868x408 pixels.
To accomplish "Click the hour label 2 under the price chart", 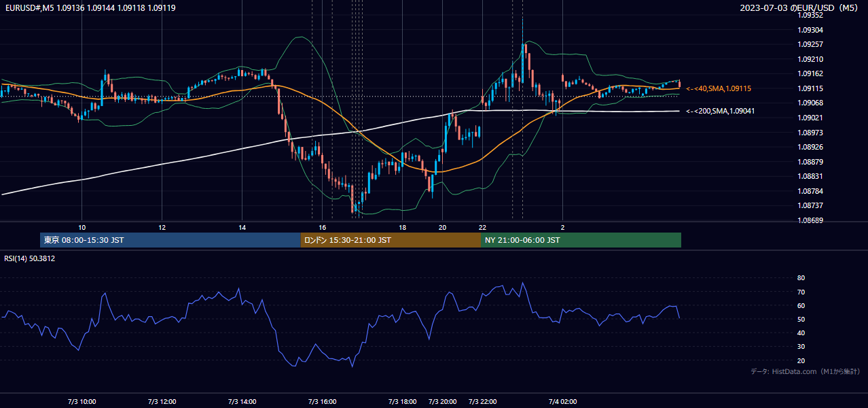I will pyautogui.click(x=562, y=227).
